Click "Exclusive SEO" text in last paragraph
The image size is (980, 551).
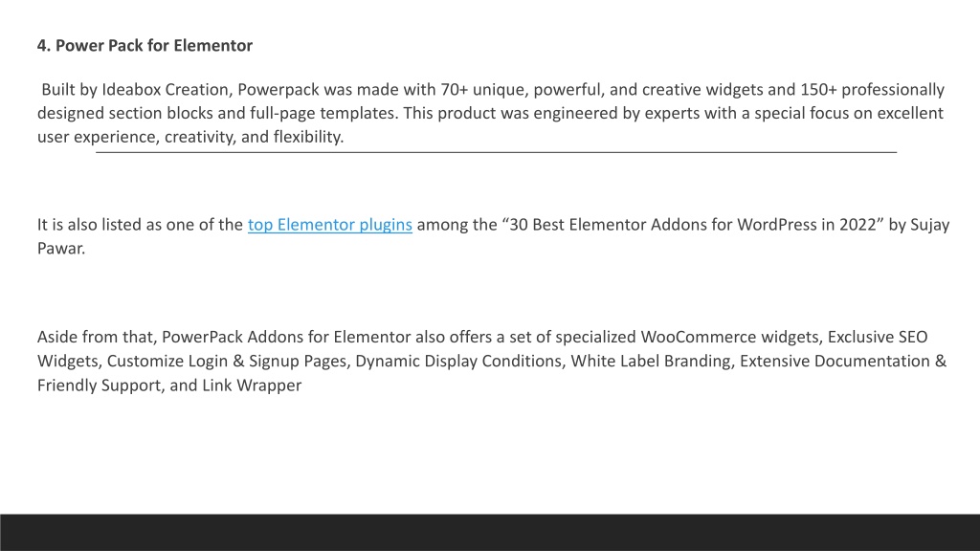tap(878, 337)
